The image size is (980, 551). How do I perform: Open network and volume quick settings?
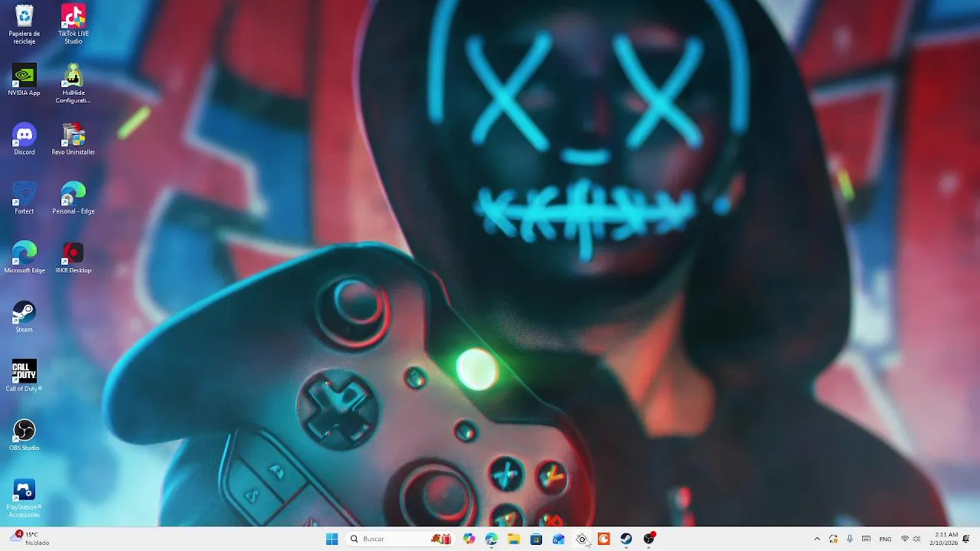click(910, 539)
